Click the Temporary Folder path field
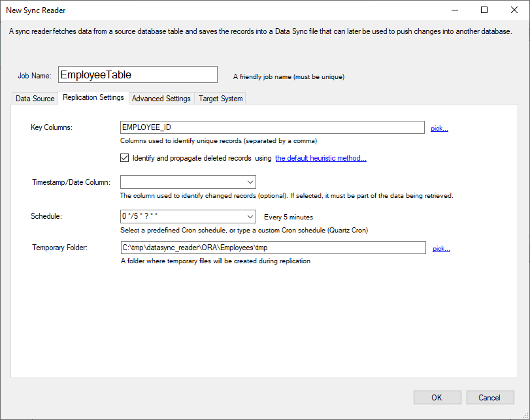 click(273, 248)
